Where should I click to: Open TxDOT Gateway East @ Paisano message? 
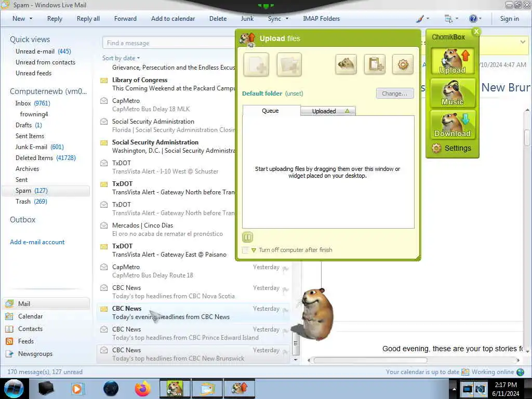pyautogui.click(x=166, y=250)
